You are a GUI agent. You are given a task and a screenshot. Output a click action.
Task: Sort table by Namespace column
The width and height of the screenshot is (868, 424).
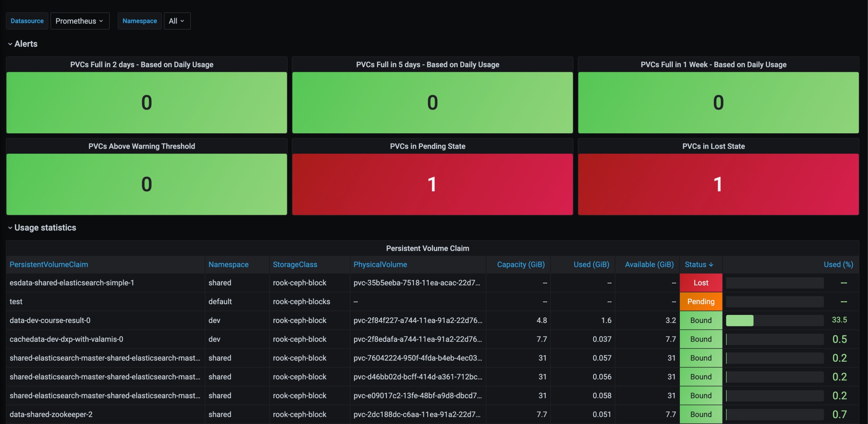click(x=228, y=265)
